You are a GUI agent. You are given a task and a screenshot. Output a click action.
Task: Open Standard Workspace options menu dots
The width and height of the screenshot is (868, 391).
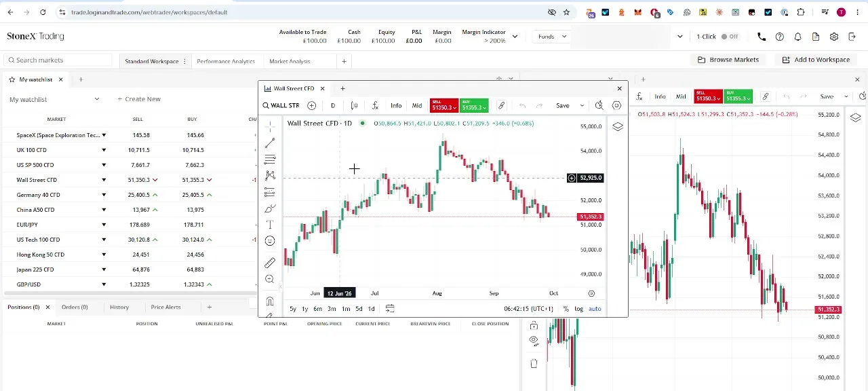click(x=184, y=61)
